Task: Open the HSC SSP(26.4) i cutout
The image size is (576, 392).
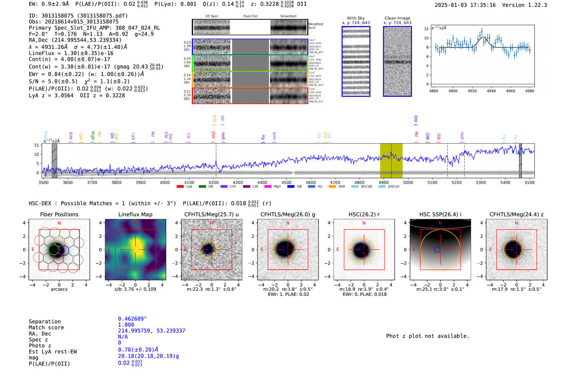Action: 440,250
